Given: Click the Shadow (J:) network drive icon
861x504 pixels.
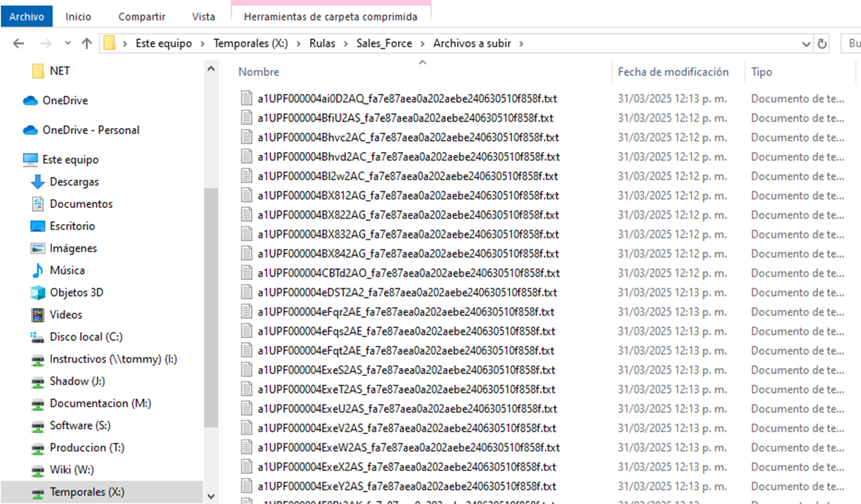Looking at the screenshot, I should point(38,382).
